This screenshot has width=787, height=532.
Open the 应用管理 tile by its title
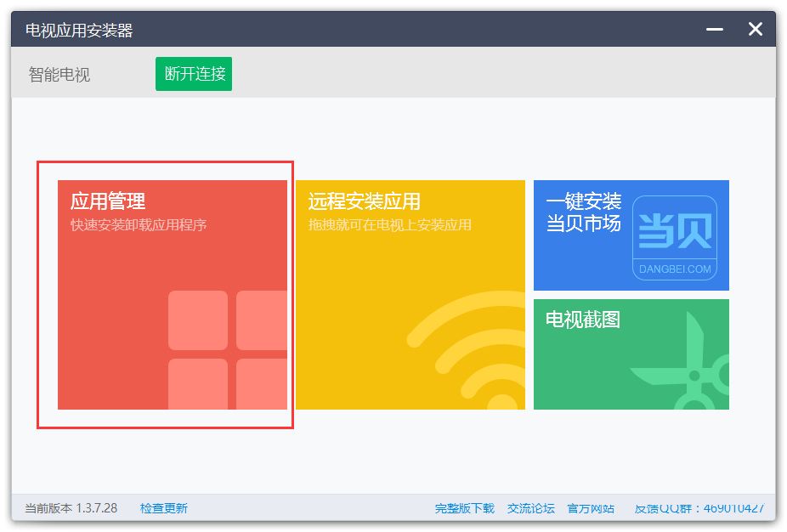(108, 201)
